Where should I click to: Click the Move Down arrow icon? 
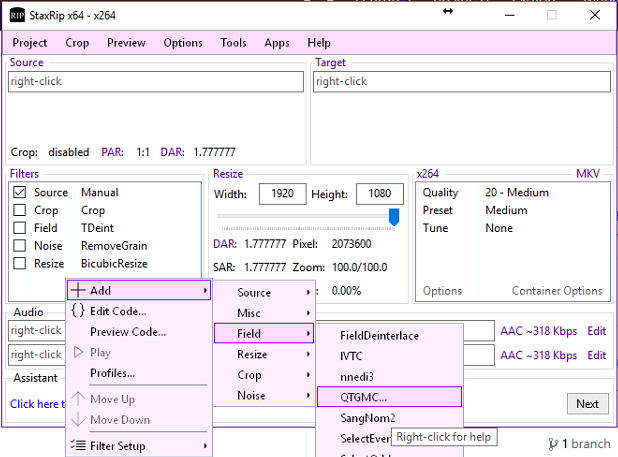tap(78, 419)
